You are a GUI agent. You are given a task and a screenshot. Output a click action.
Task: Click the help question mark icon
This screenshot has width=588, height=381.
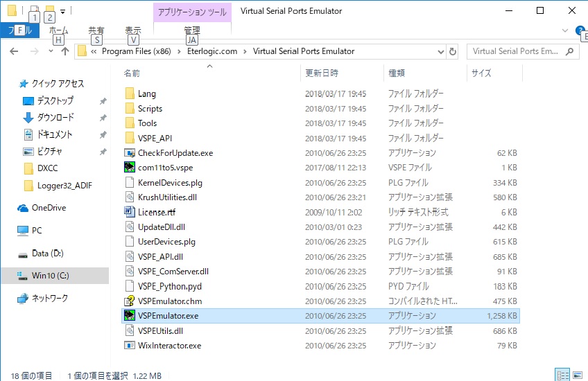pos(580,30)
